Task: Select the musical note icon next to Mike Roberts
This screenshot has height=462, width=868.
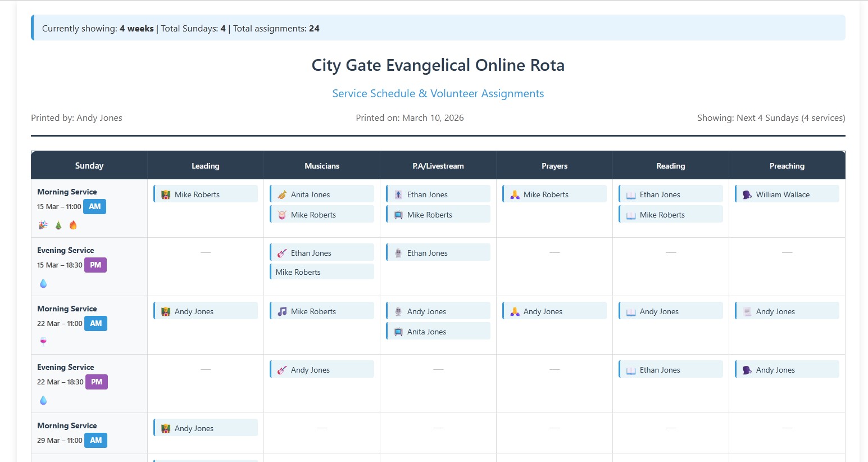Action: pos(281,311)
